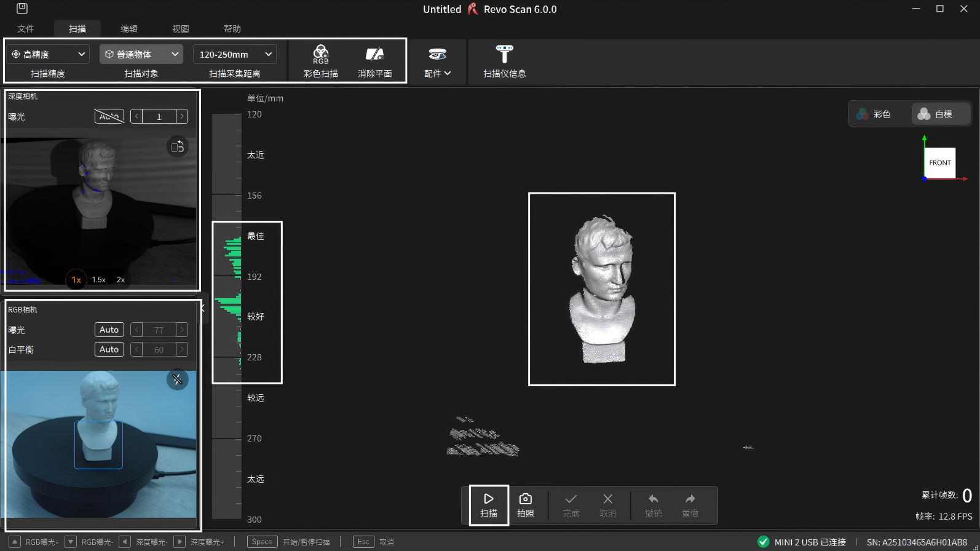Open the scan accuracy 高精度 dropdown

(x=48, y=54)
